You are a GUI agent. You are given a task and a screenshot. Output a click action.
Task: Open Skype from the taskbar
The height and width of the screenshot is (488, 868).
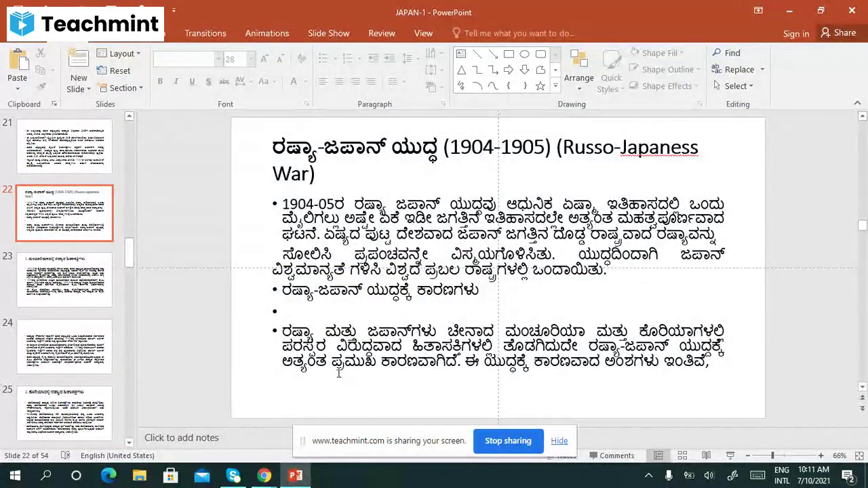pyautogui.click(x=233, y=476)
